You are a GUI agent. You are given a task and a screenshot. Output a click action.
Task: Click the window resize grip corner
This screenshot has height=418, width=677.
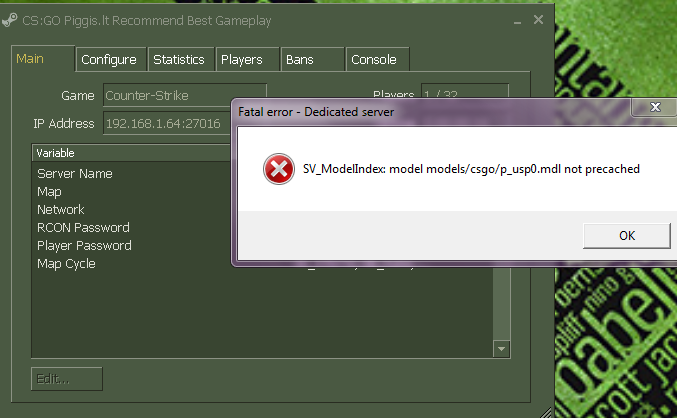coord(546,412)
